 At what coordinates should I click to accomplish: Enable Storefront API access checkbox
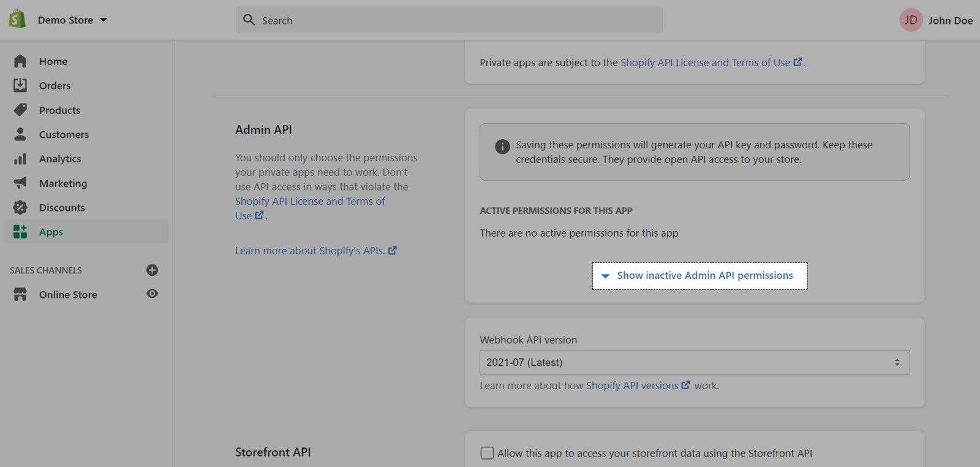coord(488,453)
